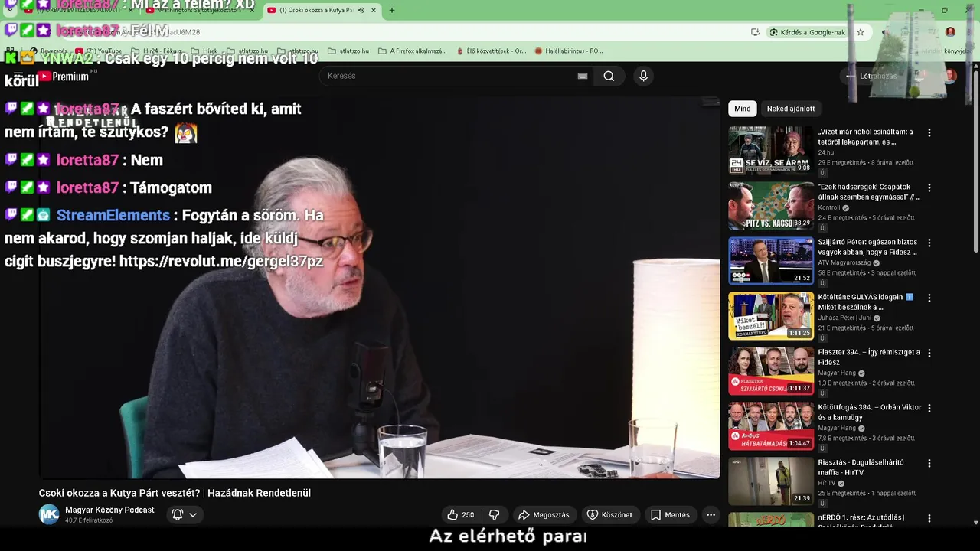Viewport: 980px width, 551px height.
Task: Open options for the "Ezek hadseregek" video
Action: 929,187
